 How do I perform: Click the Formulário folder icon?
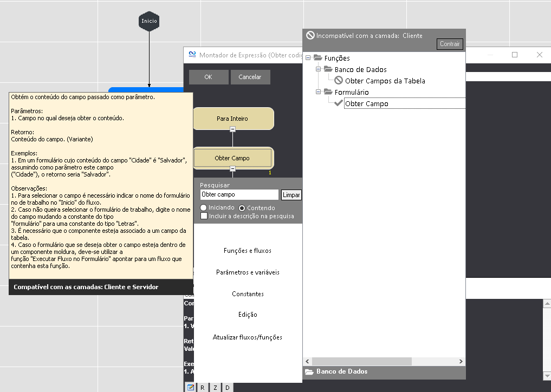328,92
